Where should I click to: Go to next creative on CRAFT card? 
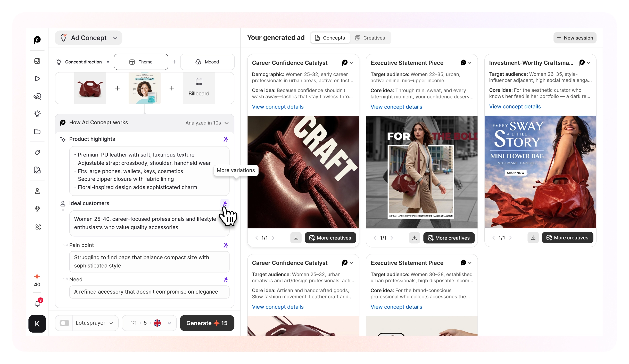[x=273, y=238]
